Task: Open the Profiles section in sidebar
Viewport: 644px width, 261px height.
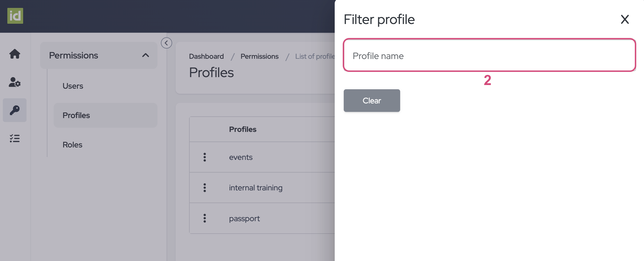Action: point(76,115)
